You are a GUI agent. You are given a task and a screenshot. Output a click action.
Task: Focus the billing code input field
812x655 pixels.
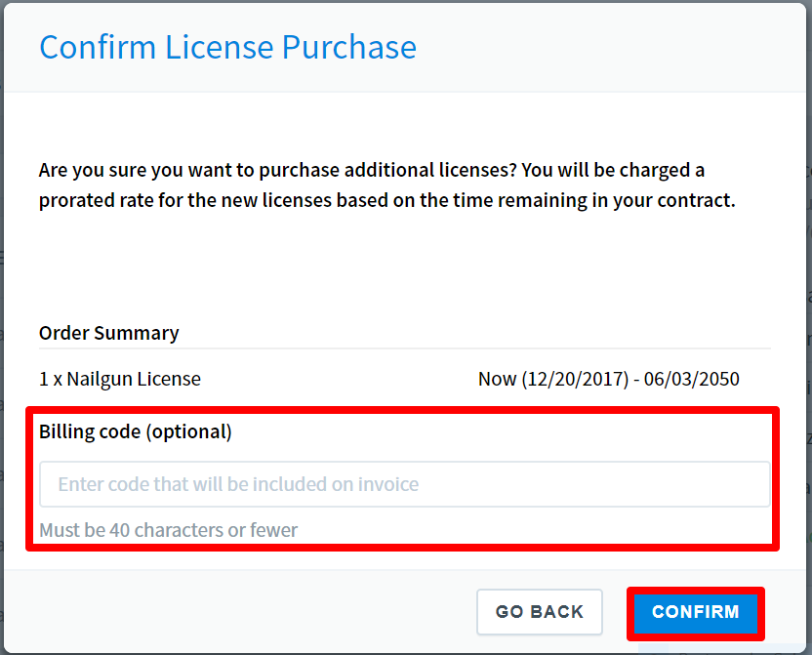[x=404, y=484]
